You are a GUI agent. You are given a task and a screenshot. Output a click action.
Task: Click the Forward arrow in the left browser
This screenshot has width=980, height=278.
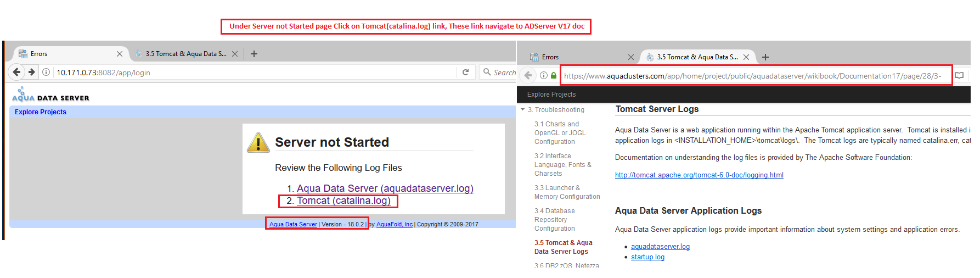click(x=32, y=72)
